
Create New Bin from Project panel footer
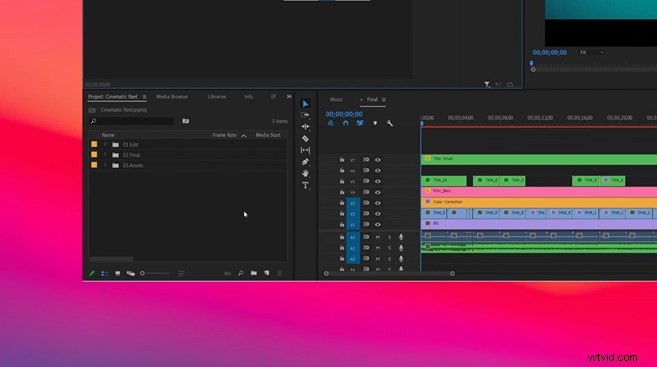pyautogui.click(x=253, y=273)
